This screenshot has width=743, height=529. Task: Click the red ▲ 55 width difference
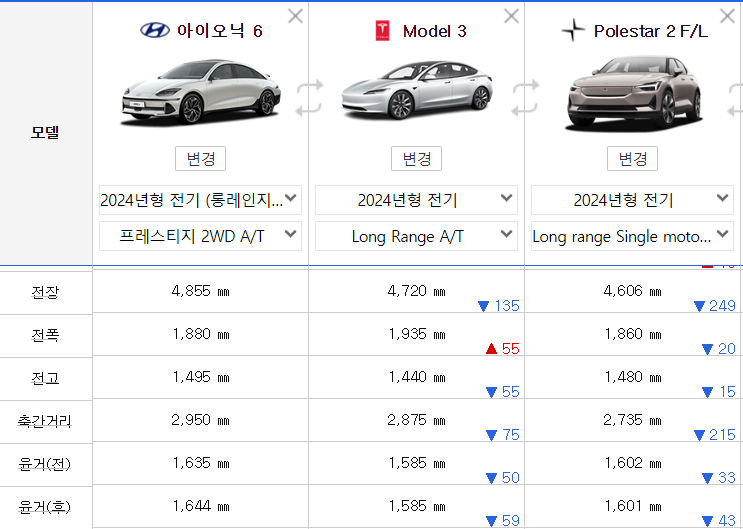503,349
